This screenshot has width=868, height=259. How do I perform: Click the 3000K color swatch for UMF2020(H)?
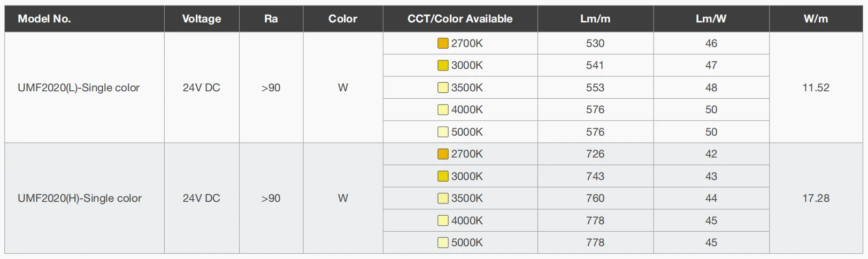coord(443,176)
